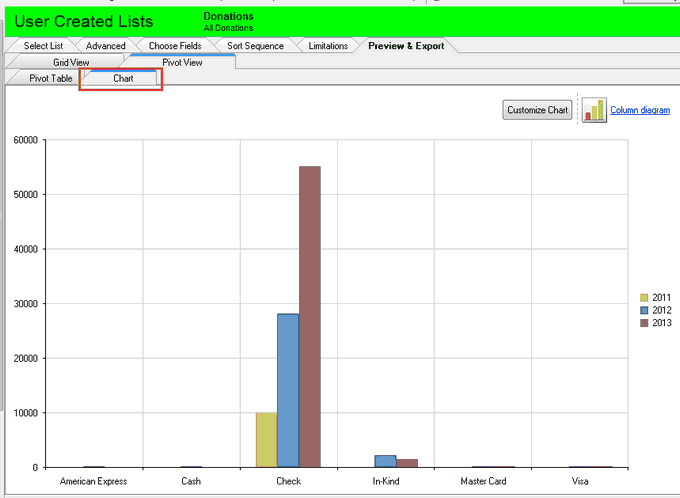
Task: Select the Chart sub-tab
Action: (123, 78)
